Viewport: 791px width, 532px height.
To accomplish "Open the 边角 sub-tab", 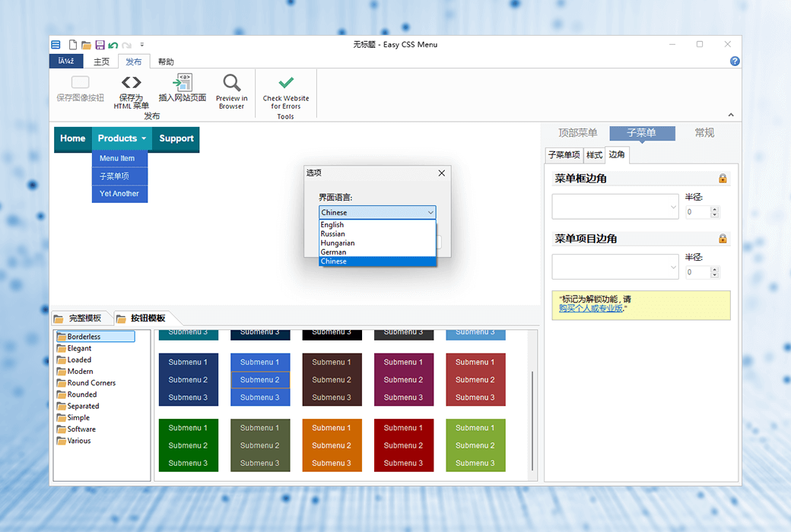I will point(617,154).
